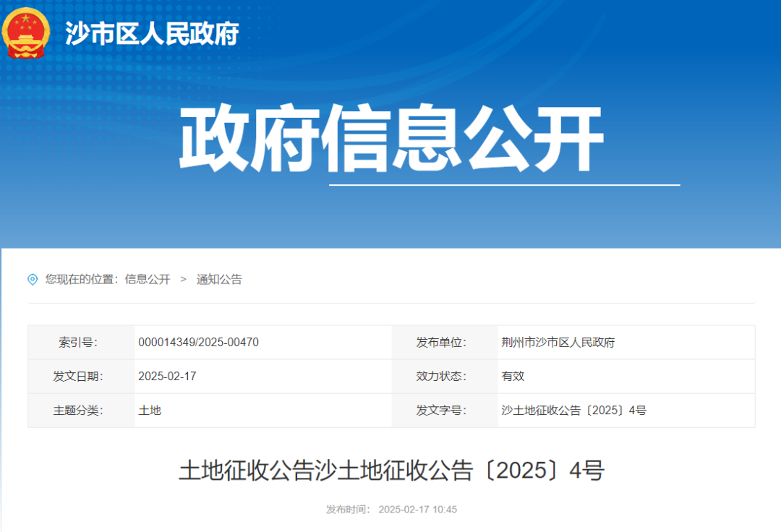Click the 效力状态 value 有效
Image resolution: width=781 pixels, height=532 pixels.
[513, 377]
